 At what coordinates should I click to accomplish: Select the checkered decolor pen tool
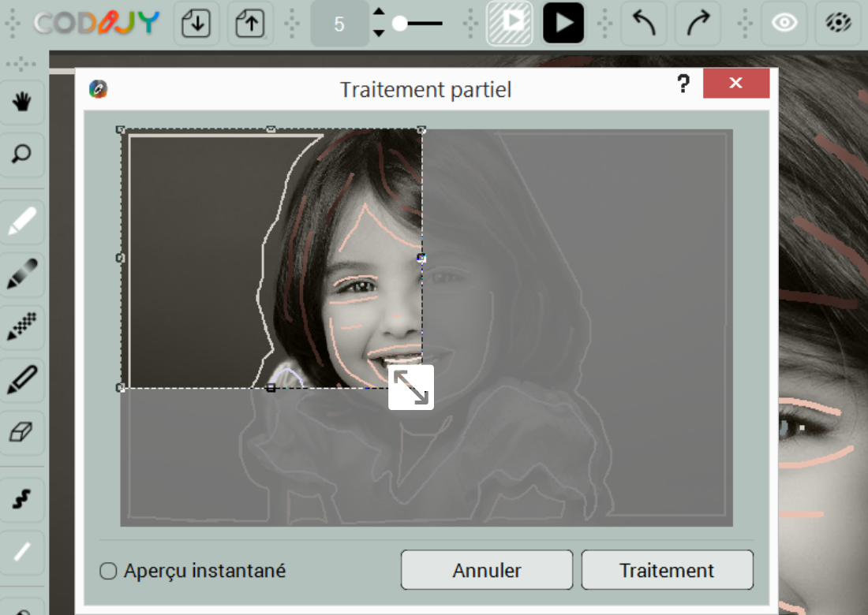pyautogui.click(x=21, y=326)
